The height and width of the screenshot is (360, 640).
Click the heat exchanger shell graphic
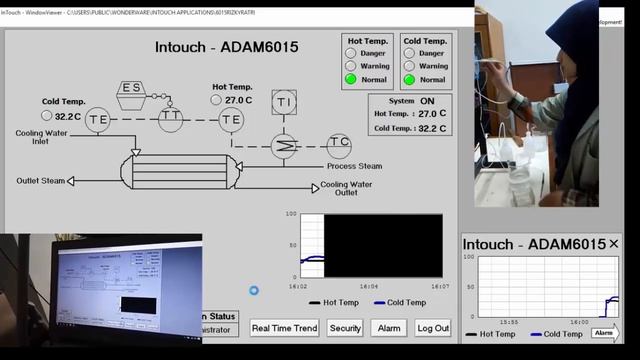(180, 171)
